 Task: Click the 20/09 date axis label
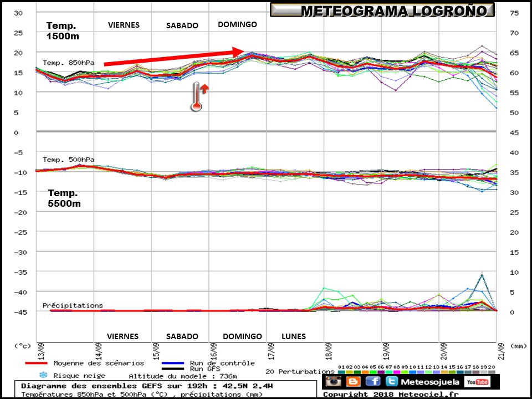[444, 351]
